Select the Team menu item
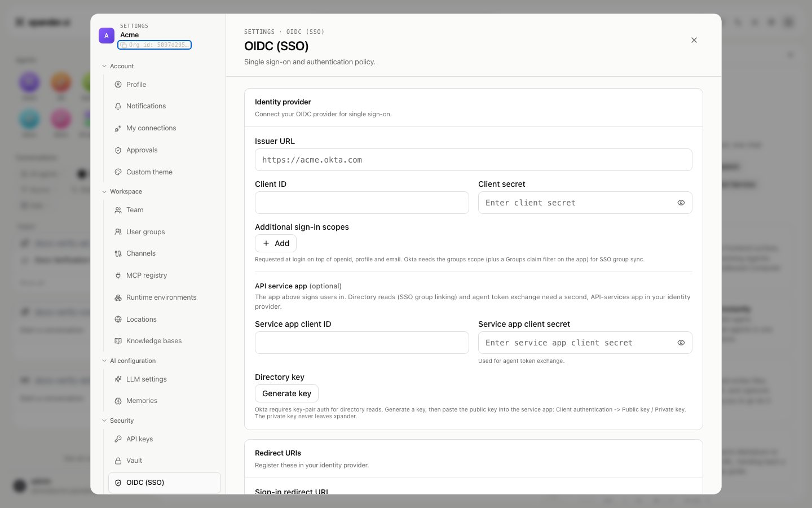 (x=165, y=210)
